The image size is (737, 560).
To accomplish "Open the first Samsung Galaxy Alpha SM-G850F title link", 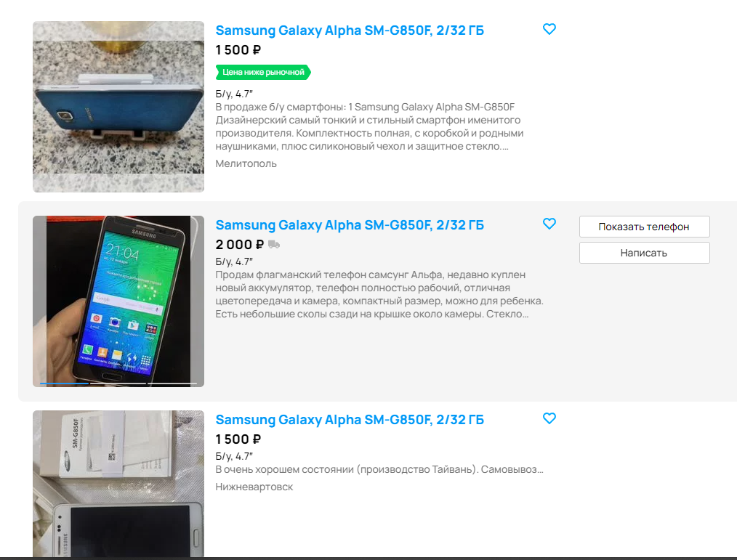I will 350,30.
